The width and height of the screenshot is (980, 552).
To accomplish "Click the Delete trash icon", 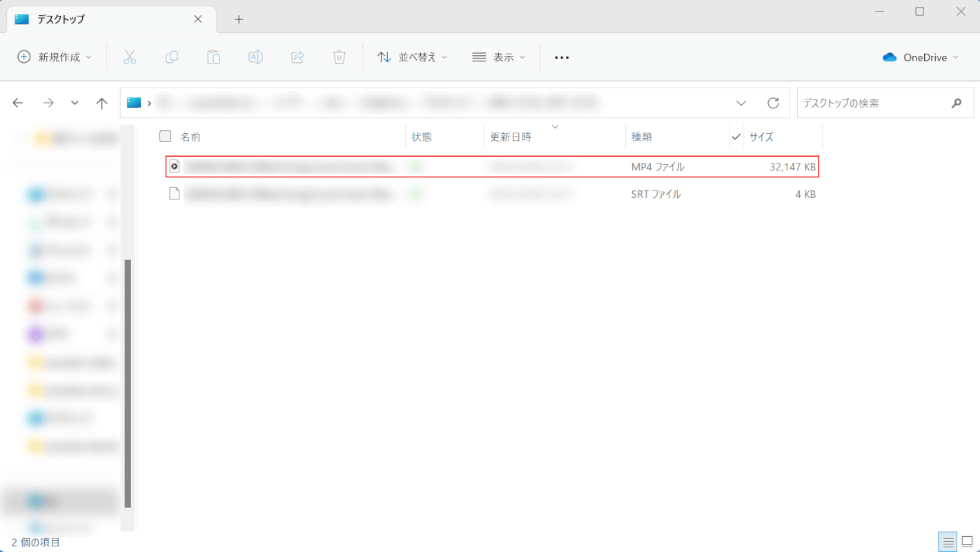I will [x=339, y=57].
